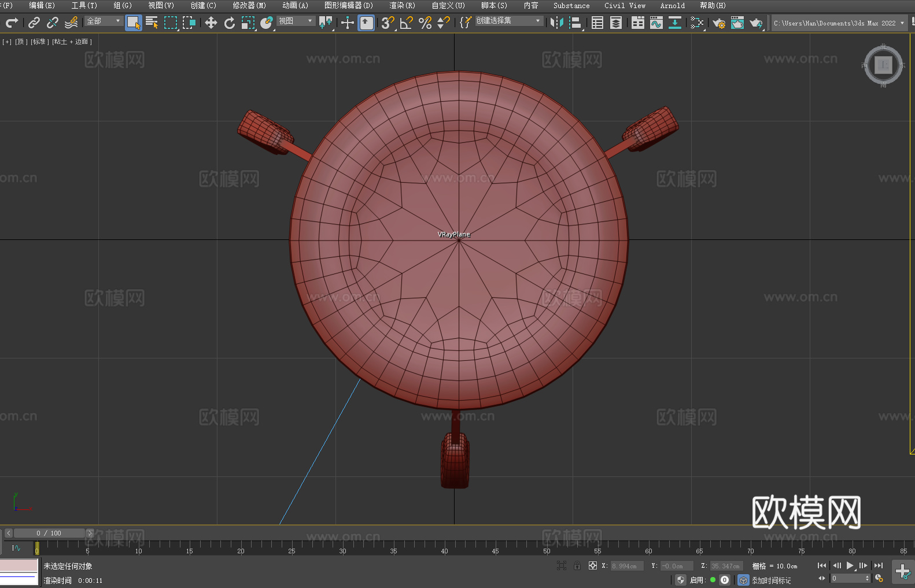Image resolution: width=915 pixels, height=588 pixels.
Task: Open Arnold menu
Action: [673, 5]
